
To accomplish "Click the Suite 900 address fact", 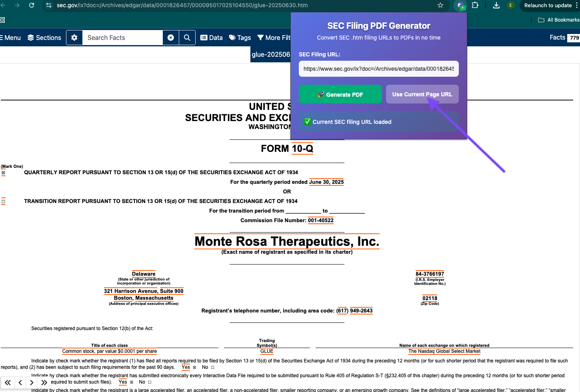I will 172,291.
